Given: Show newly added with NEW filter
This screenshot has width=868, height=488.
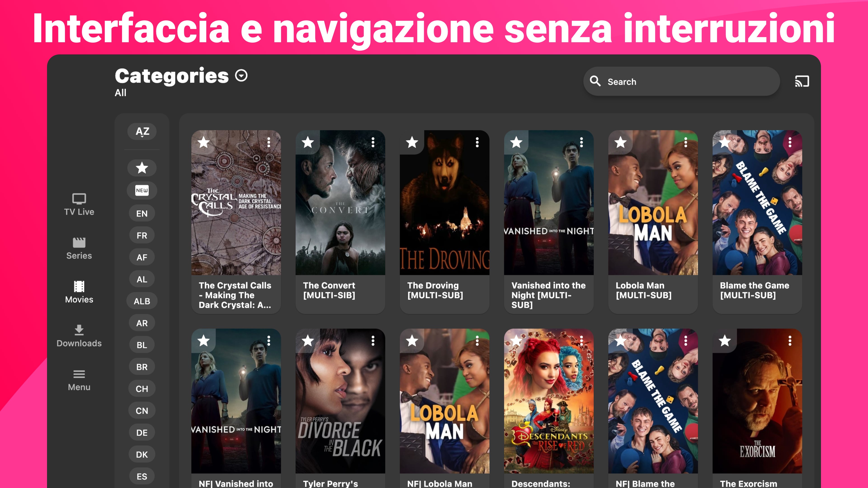Looking at the screenshot, I should tap(142, 190).
